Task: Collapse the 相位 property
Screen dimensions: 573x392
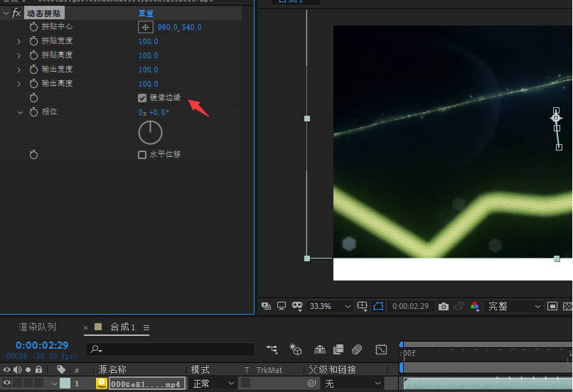Action: coord(21,112)
